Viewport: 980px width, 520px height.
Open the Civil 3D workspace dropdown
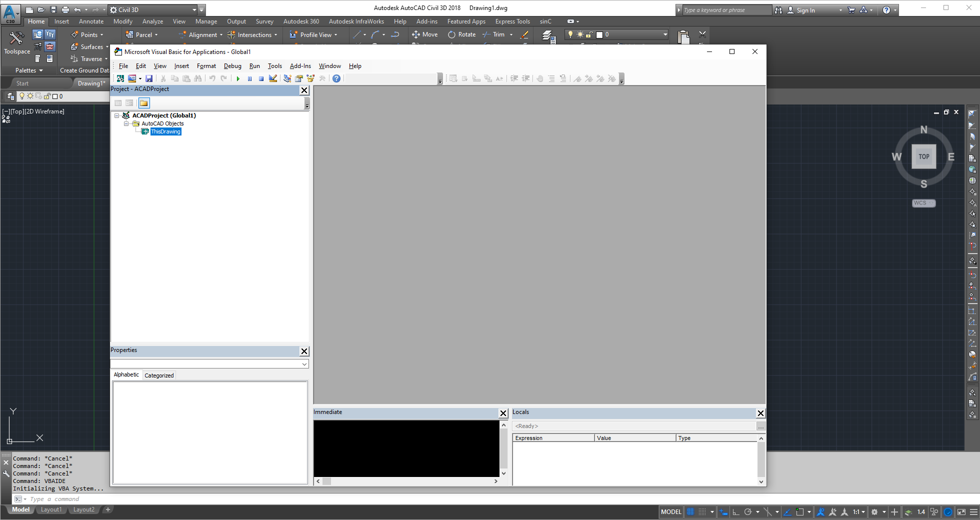coord(153,9)
